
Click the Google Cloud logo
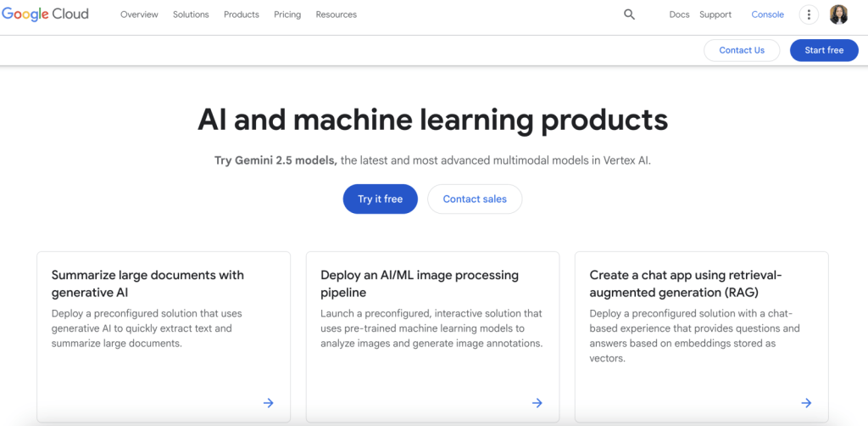pos(46,14)
